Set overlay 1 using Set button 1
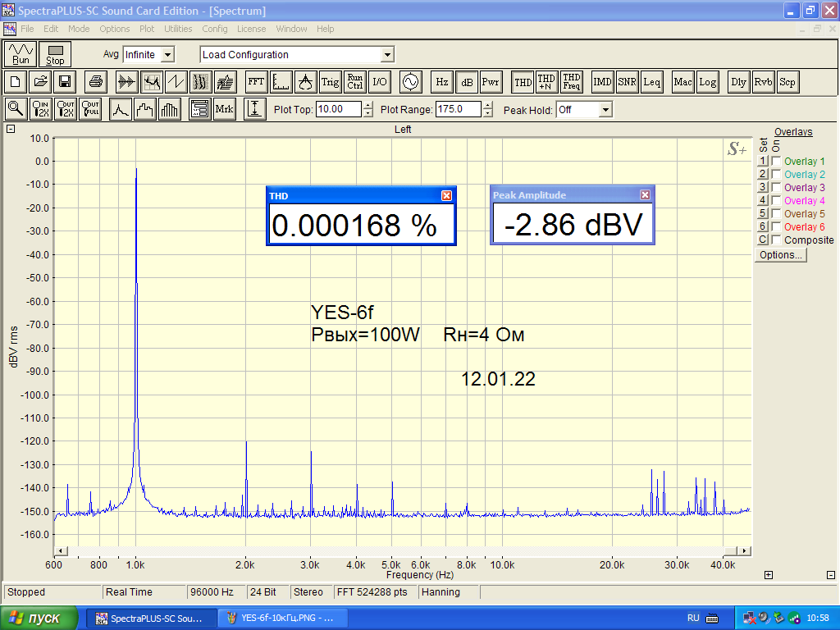The height and width of the screenshot is (630, 840). click(763, 161)
